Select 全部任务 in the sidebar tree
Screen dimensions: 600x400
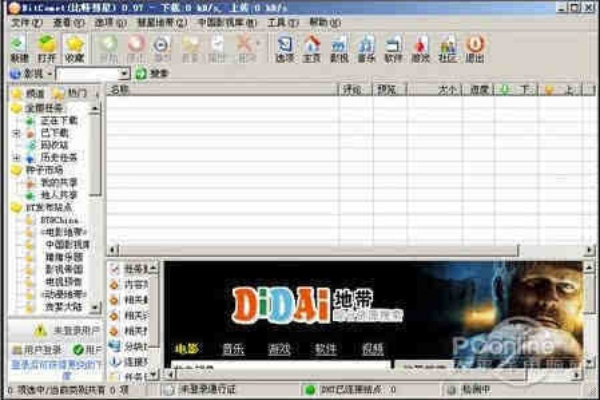tap(44, 108)
